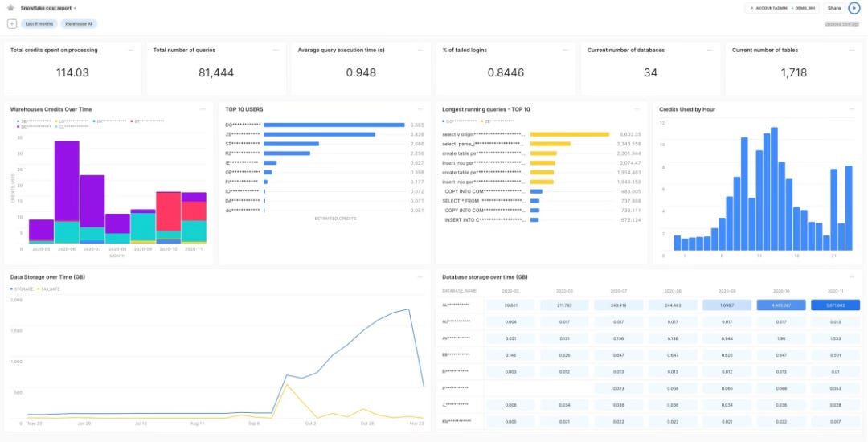Click the 81,444 queries value
Image resolution: width=868 pixels, height=442 pixels.
click(x=216, y=72)
